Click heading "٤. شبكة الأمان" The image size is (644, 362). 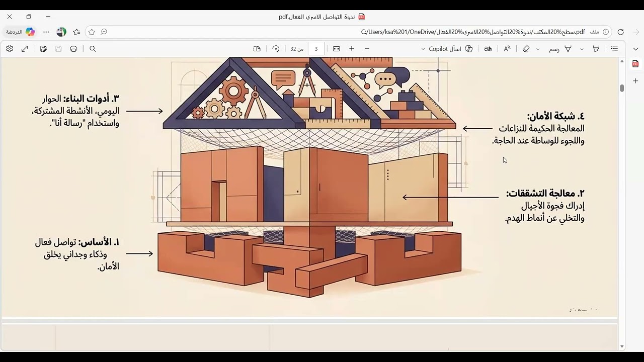(555, 116)
